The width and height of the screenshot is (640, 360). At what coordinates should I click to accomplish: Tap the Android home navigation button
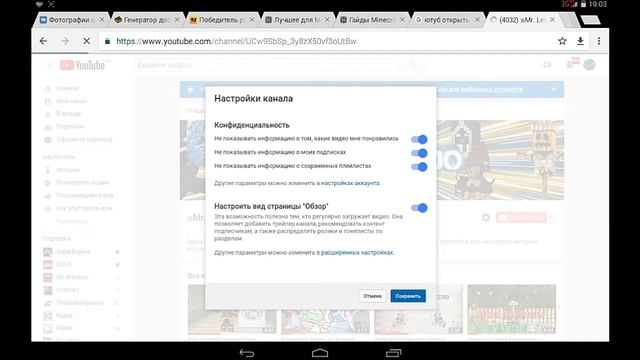point(320,353)
